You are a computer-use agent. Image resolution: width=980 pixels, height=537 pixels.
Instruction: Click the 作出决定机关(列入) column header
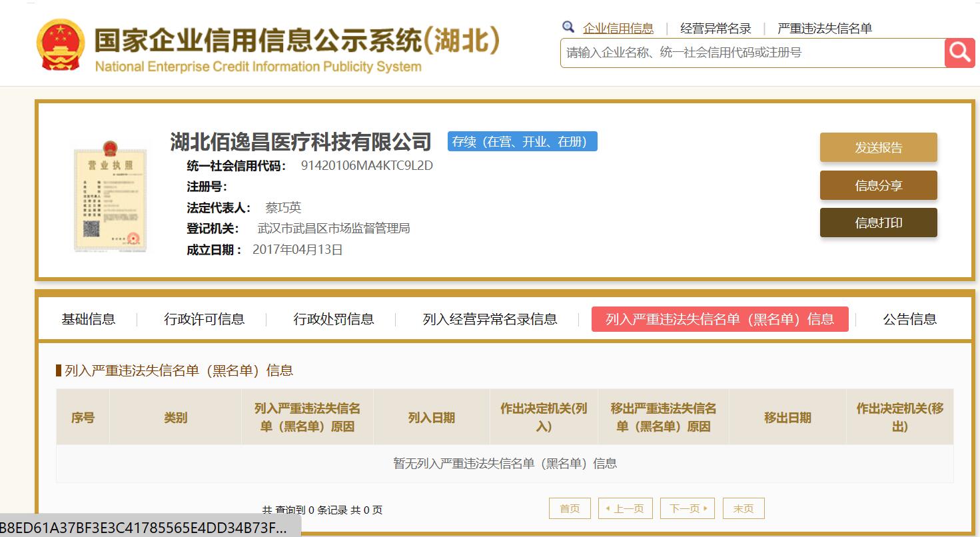[544, 418]
